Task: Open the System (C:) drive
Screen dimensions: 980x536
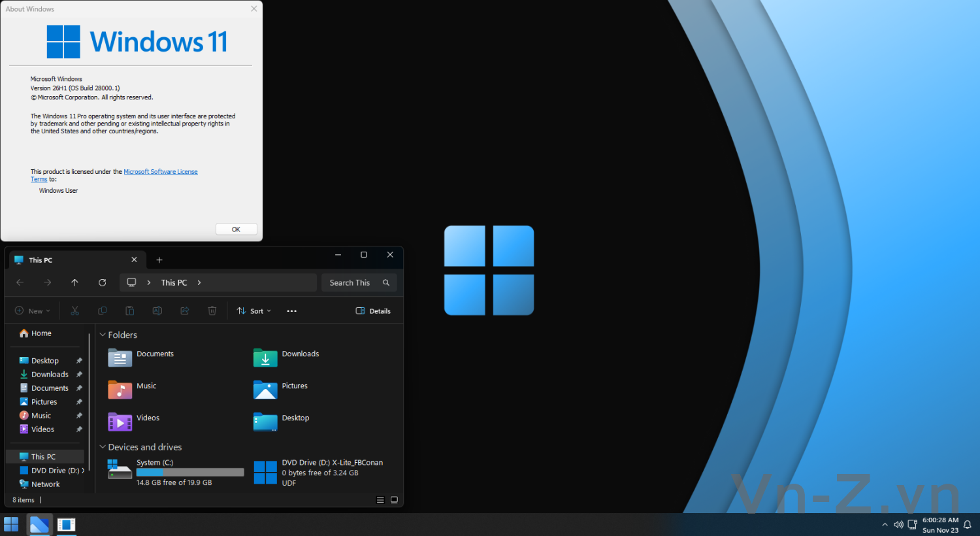Action: point(120,469)
